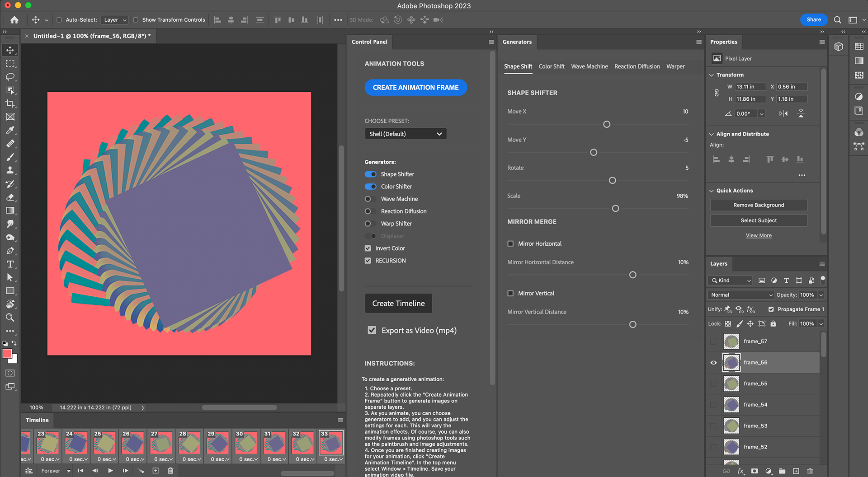
Task: Switch to the Wave Machine tab
Action: coord(590,66)
